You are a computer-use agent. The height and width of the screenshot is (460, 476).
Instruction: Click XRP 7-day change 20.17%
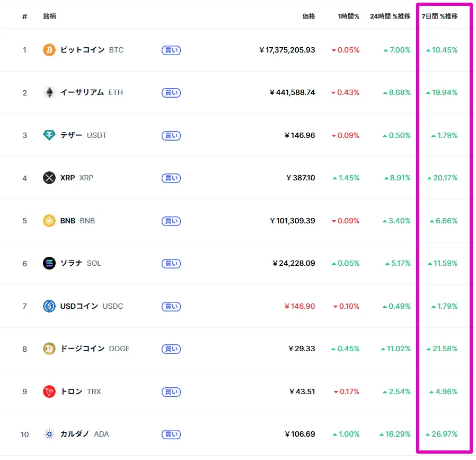click(442, 178)
